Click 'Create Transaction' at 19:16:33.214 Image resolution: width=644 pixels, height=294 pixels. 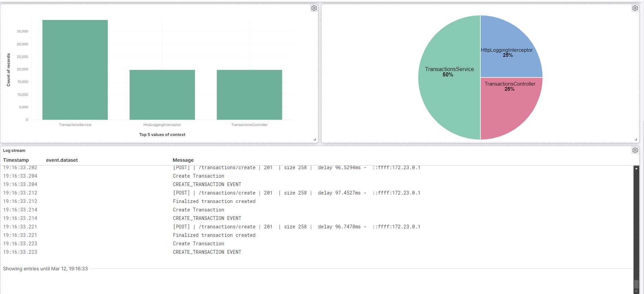(199, 210)
